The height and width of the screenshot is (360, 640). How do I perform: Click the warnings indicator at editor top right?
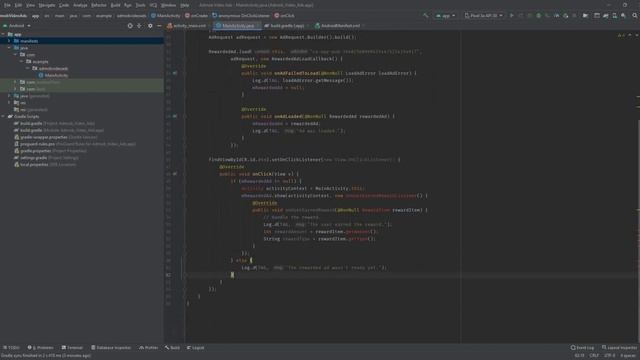tap(621, 36)
